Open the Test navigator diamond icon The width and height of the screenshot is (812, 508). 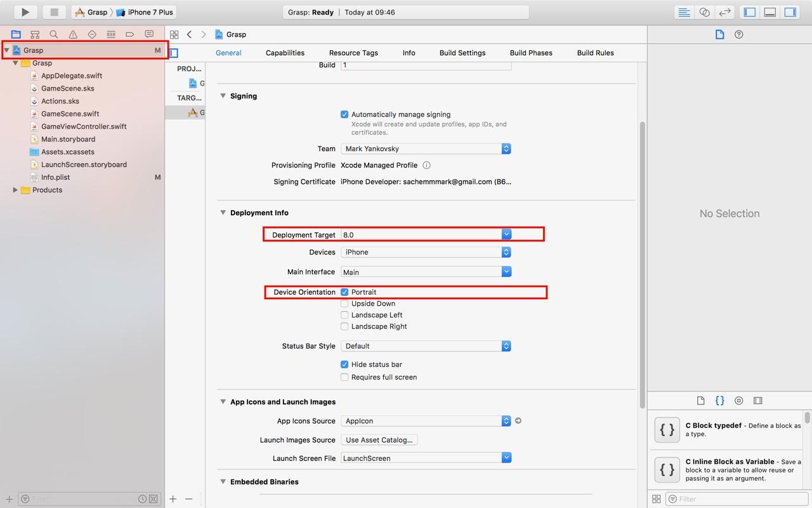(x=92, y=34)
